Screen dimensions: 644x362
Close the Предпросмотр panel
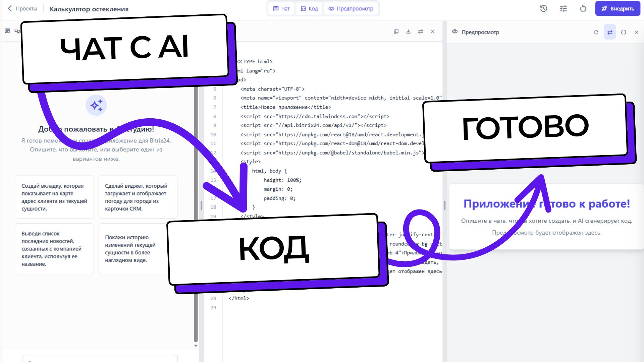636,32
